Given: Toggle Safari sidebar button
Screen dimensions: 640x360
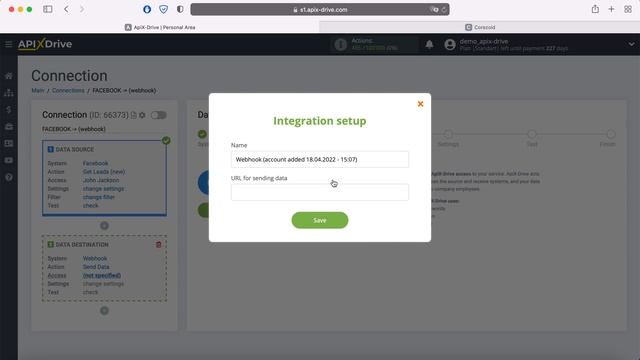Looking at the screenshot, I should click(48, 9).
